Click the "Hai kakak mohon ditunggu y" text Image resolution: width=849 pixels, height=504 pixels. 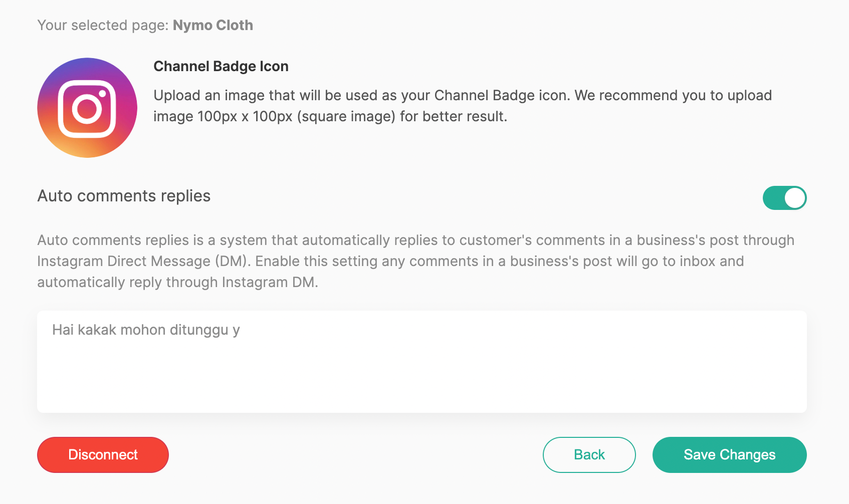(x=146, y=330)
